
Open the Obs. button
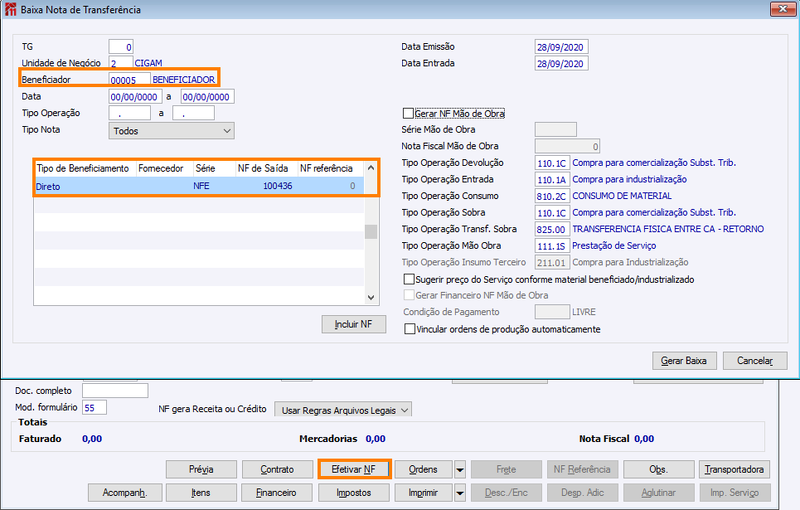pos(659,469)
